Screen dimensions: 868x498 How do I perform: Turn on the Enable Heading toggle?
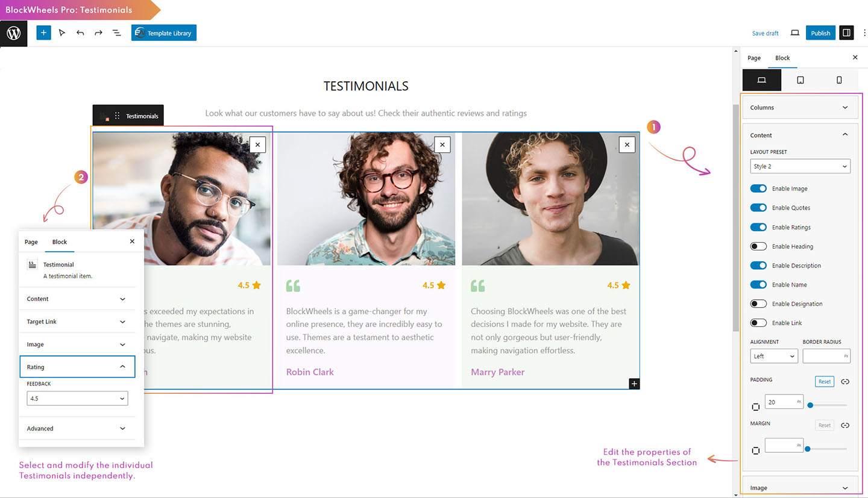coord(758,246)
